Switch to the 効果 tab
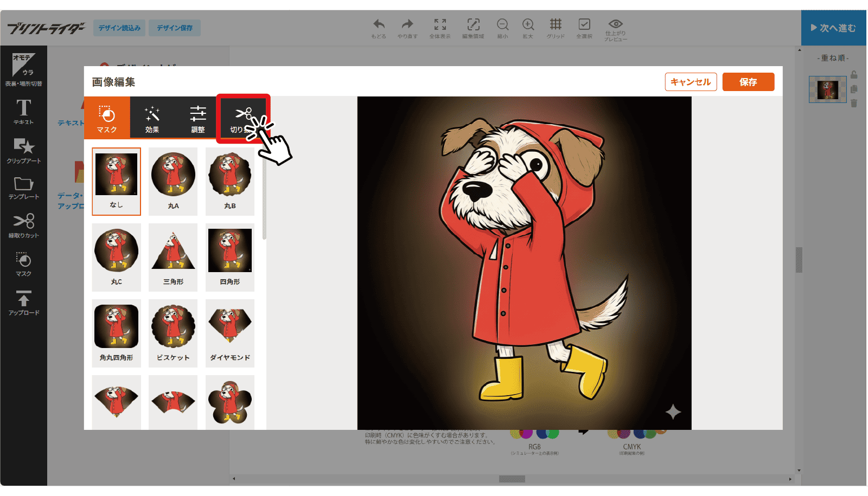 [x=152, y=118]
